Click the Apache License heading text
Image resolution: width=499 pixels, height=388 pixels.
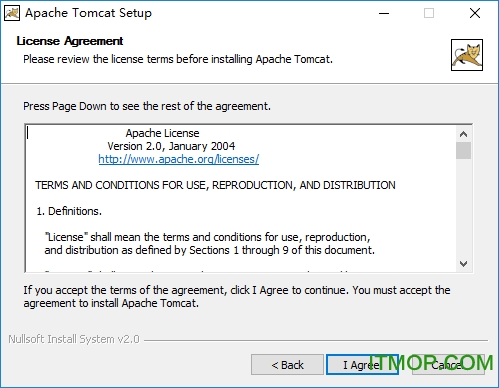[162, 133]
